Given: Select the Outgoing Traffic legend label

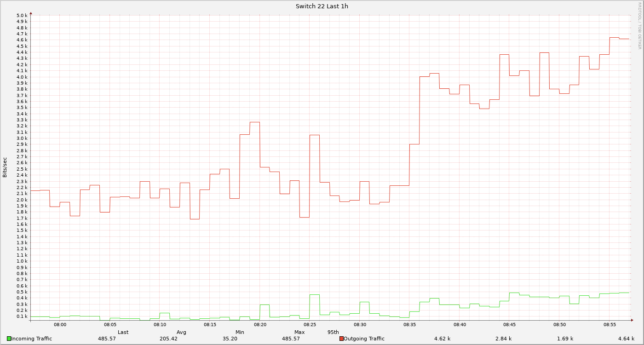Looking at the screenshot, I should coord(364,339).
